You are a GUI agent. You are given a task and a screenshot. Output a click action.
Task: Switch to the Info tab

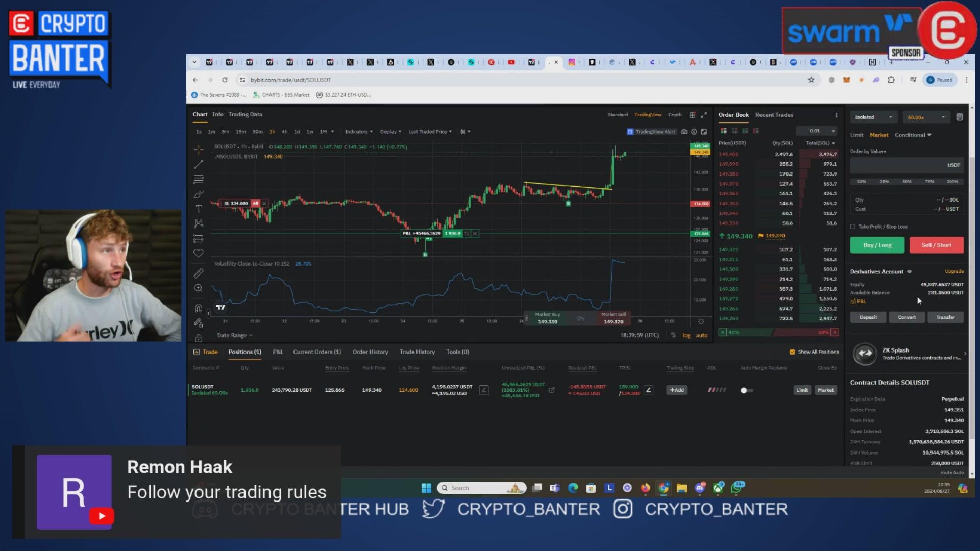(x=218, y=114)
